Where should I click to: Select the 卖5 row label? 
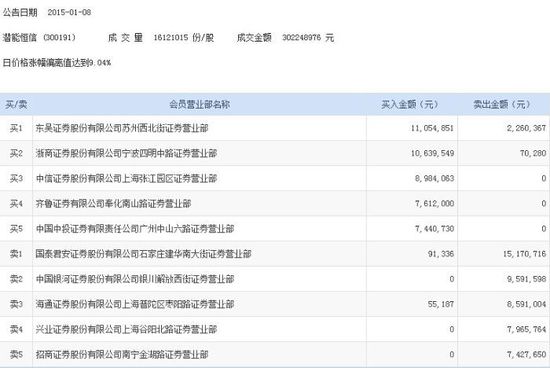[16, 355]
